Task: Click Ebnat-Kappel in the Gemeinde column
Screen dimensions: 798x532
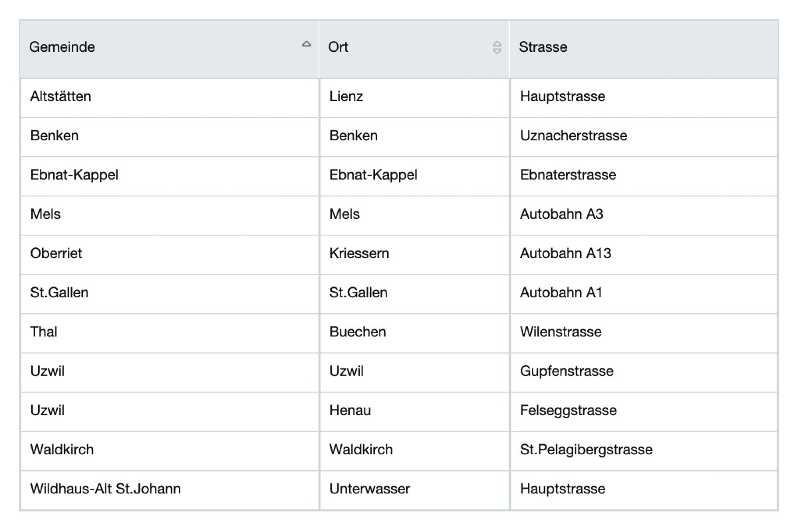Action: (x=74, y=175)
